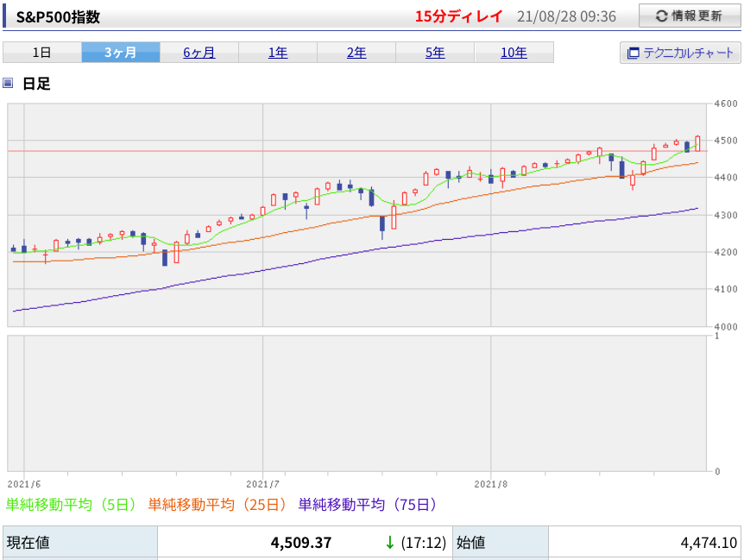This screenshot has height=560, width=744.
Task: Switch to the 1年 chart period
Action: point(278,52)
